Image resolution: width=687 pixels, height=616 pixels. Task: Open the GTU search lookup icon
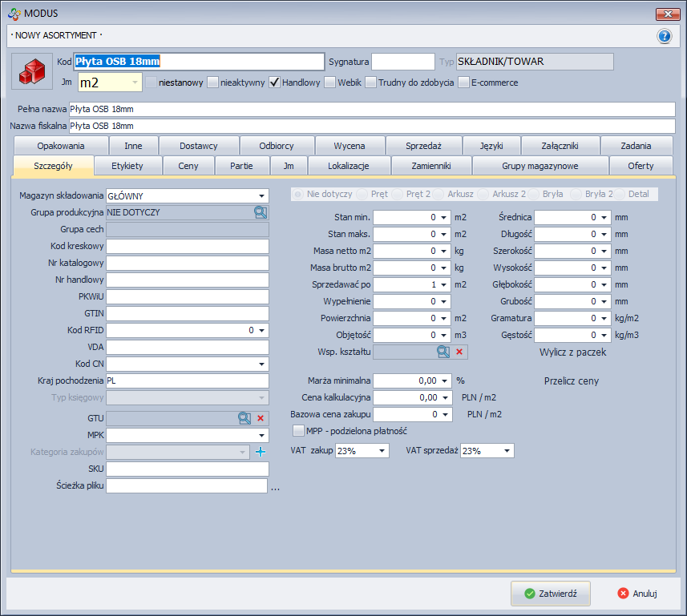click(x=244, y=418)
